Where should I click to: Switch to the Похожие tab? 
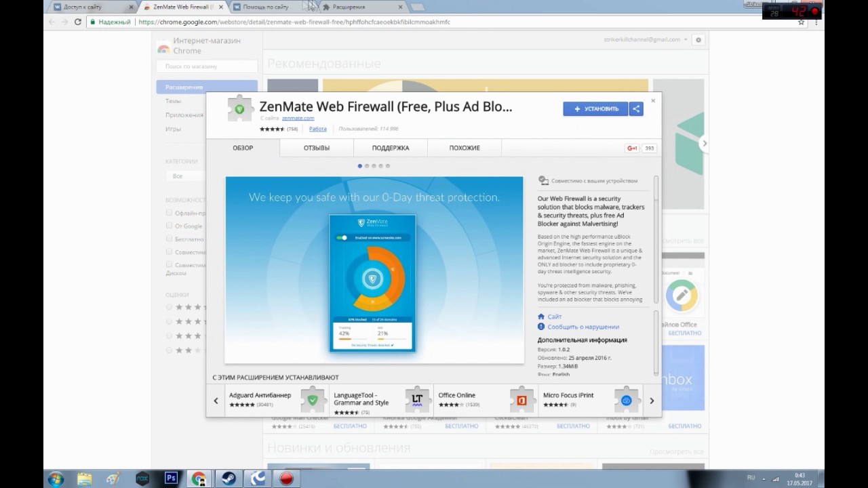tap(465, 148)
